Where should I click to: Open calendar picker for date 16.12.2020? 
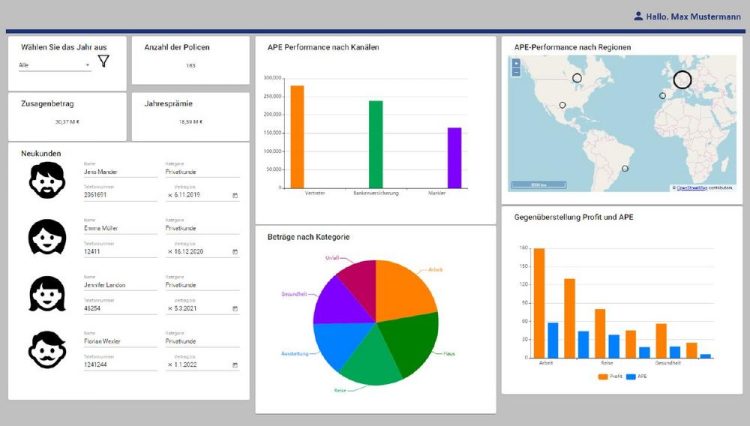click(x=235, y=252)
